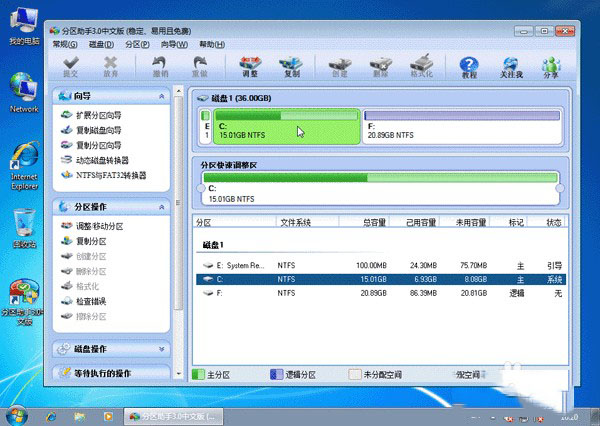600x426 pixels.
Task: Click the 调整 (Resize) toolbar icon
Action: click(x=249, y=66)
